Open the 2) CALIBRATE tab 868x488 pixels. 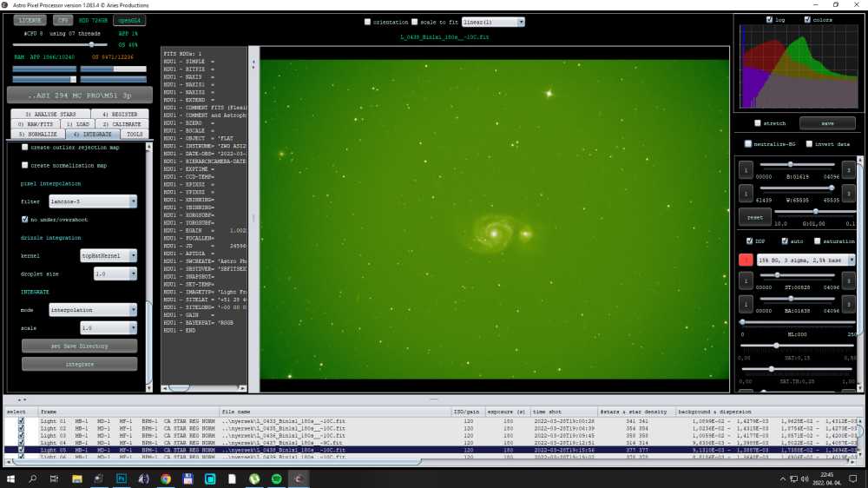point(122,124)
